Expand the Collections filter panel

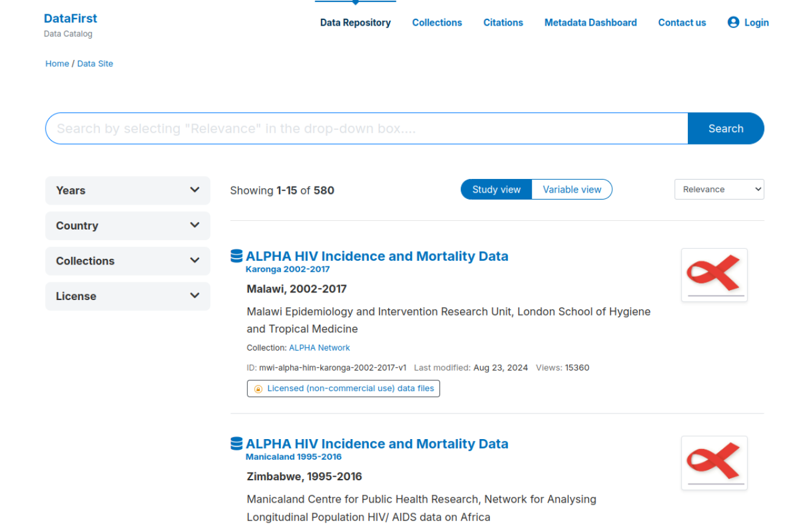(128, 261)
